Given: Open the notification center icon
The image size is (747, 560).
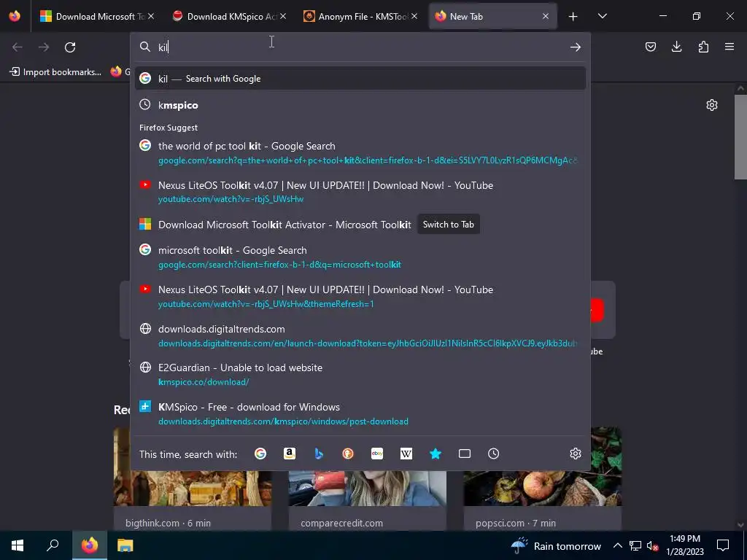Looking at the screenshot, I should coord(723,545).
